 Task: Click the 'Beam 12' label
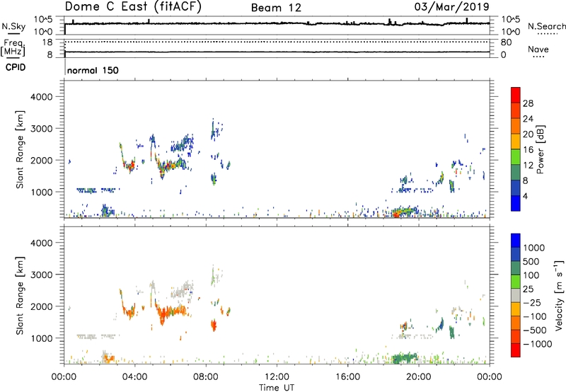276,8
